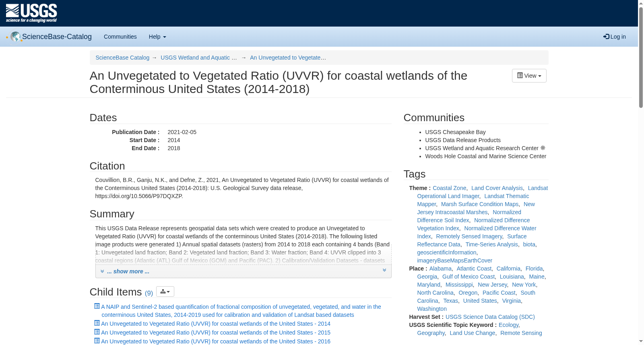Open the Communities menu item

120,37
